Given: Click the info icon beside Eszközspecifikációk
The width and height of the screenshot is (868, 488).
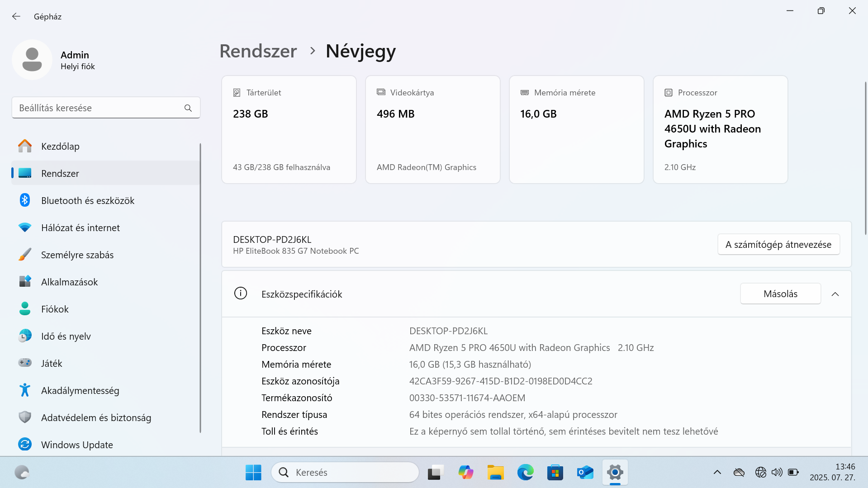Looking at the screenshot, I should click(x=241, y=294).
